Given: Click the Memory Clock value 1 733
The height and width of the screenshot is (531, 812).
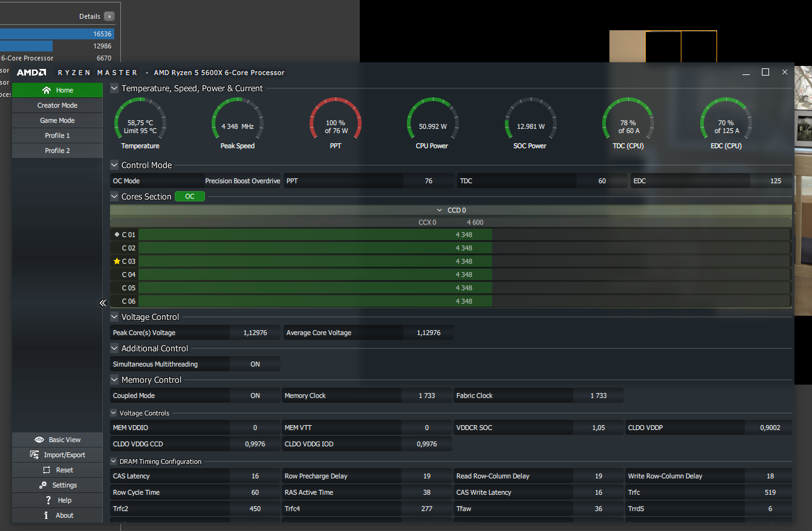Looking at the screenshot, I should [x=427, y=396].
